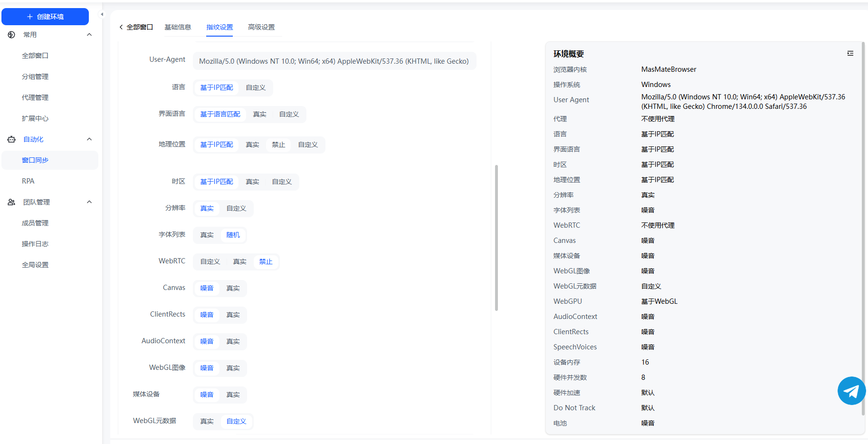This screenshot has height=444, width=868.
Task: Click the 自动化 robot icon in sidebar
Action: (11, 139)
